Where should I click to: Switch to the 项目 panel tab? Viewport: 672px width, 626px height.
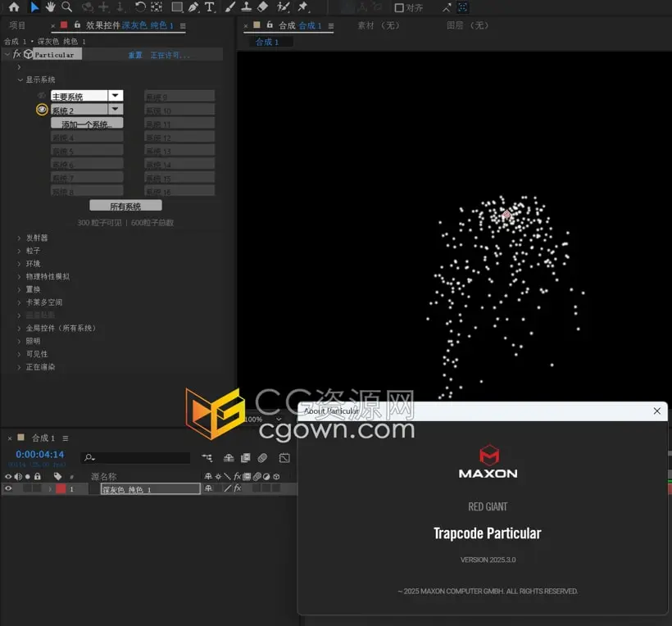[x=17, y=25]
